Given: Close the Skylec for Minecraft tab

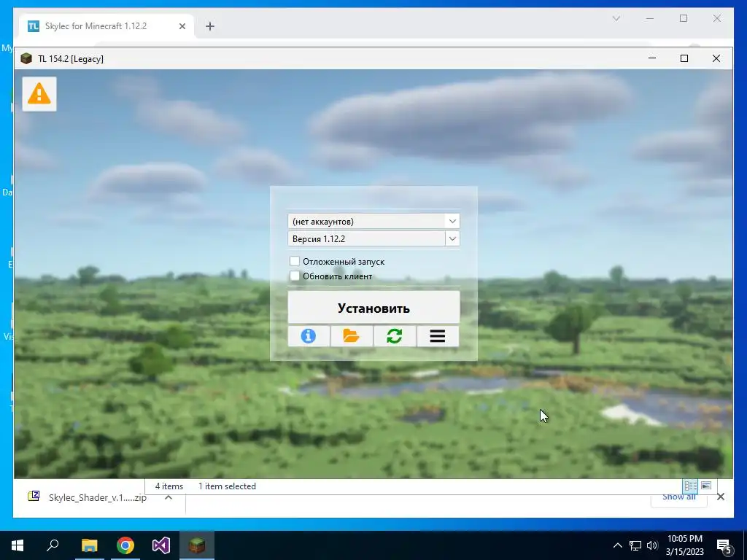Looking at the screenshot, I should (182, 26).
